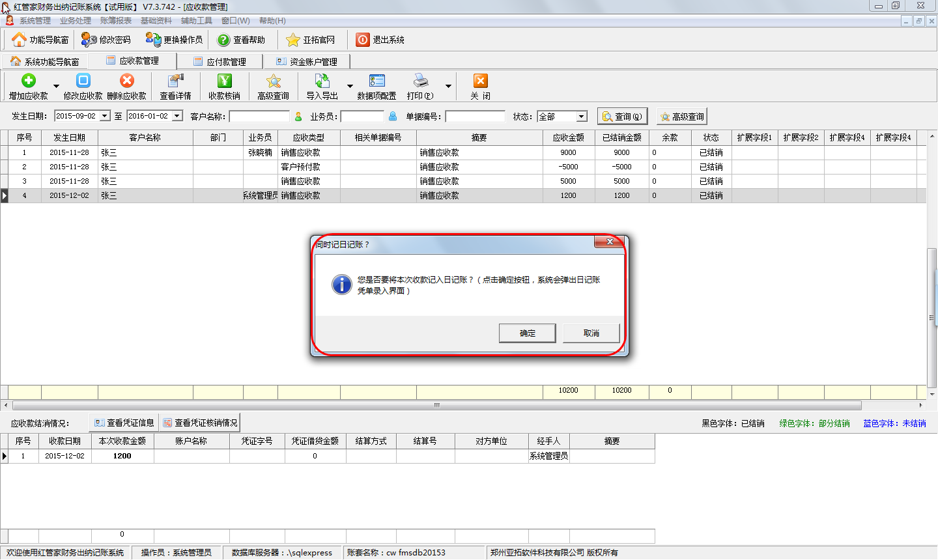Open the start date picker dropdown
Screen dimensions: 938x560
(x=105, y=117)
